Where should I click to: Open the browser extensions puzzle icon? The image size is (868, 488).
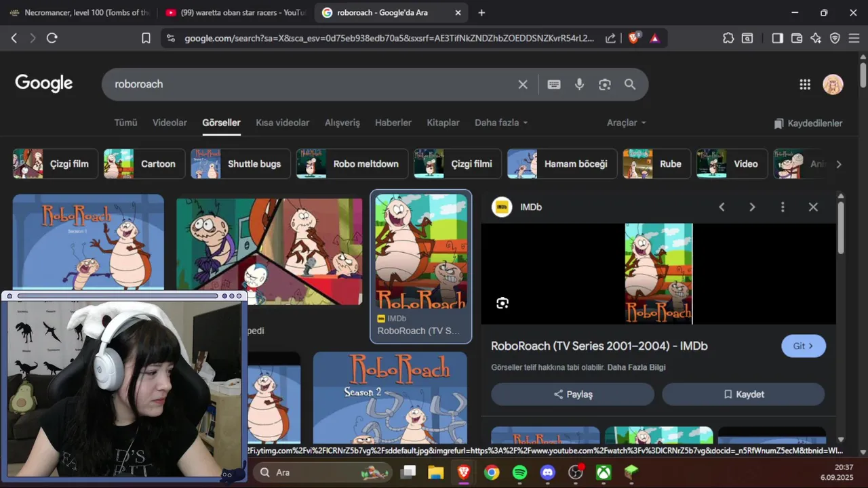point(728,38)
